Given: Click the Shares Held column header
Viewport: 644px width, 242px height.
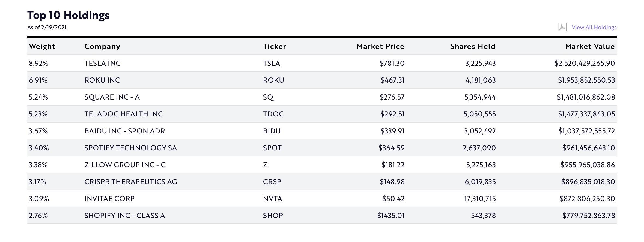Looking at the screenshot, I should (x=473, y=46).
